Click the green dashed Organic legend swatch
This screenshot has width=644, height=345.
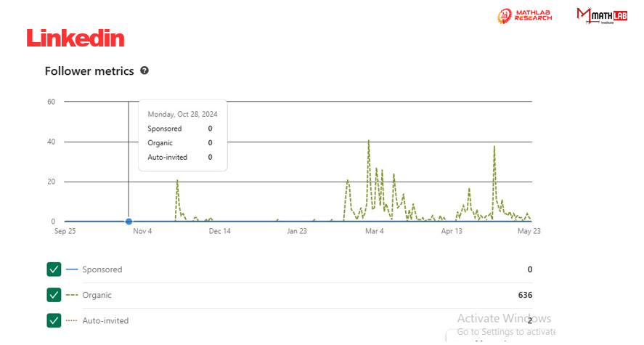pyautogui.click(x=72, y=295)
